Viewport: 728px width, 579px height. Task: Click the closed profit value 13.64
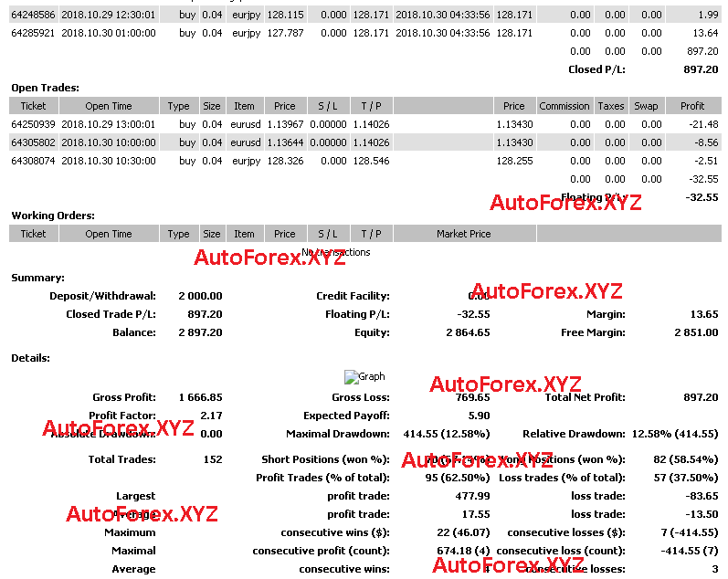705,33
